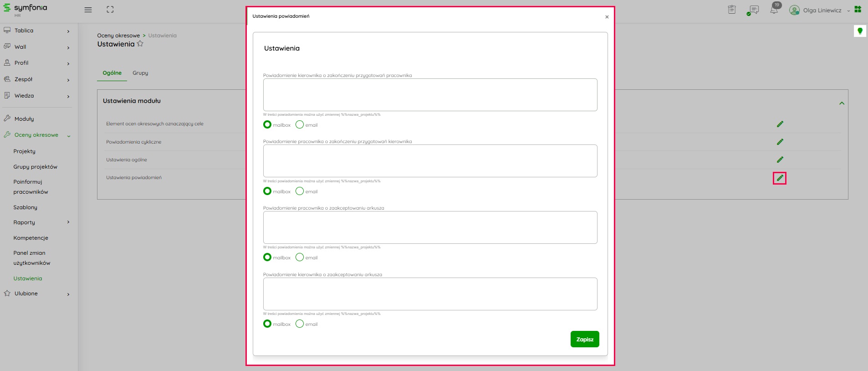Open the chat messages icon
The width and height of the screenshot is (868, 371).
click(x=753, y=10)
